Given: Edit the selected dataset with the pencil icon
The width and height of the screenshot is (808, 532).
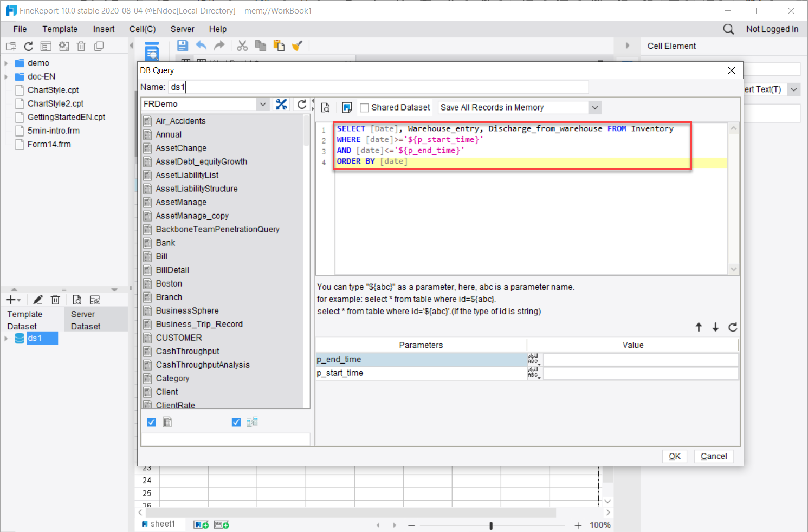Looking at the screenshot, I should point(37,299).
